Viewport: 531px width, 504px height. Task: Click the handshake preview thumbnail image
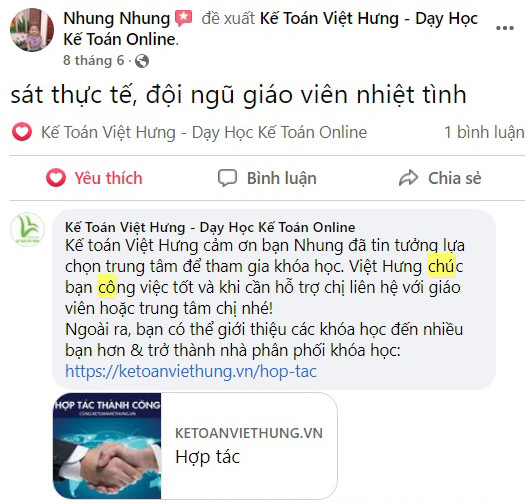pyautogui.click(x=107, y=446)
